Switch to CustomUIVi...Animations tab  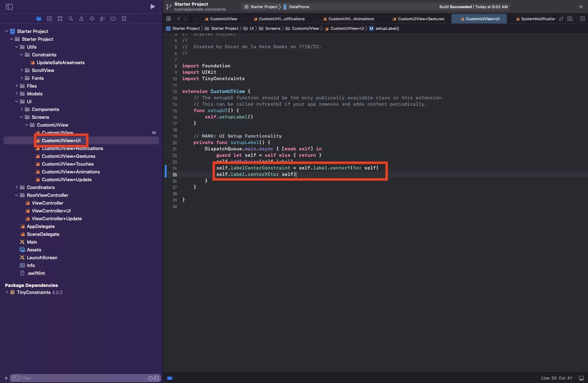[348, 19]
